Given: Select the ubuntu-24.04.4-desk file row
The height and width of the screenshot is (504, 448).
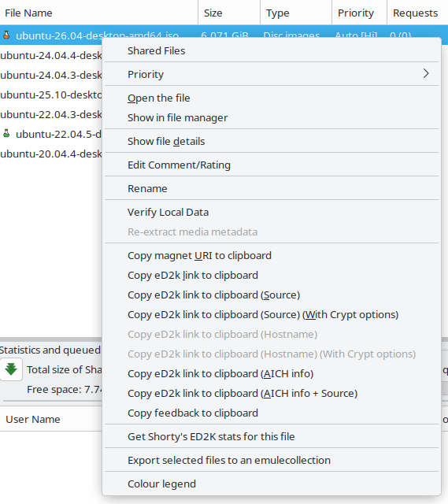Looking at the screenshot, I should click(51, 55).
